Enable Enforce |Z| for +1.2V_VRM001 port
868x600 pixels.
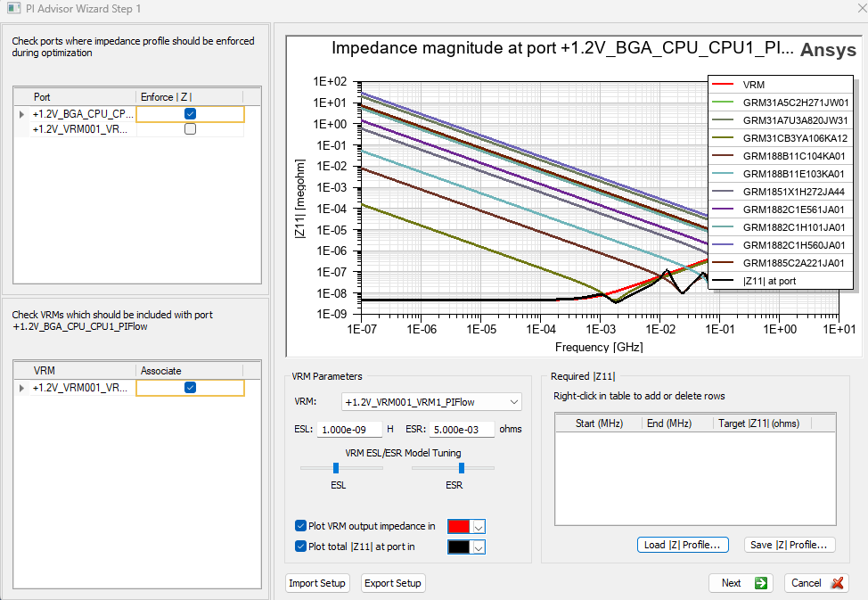tap(190, 129)
